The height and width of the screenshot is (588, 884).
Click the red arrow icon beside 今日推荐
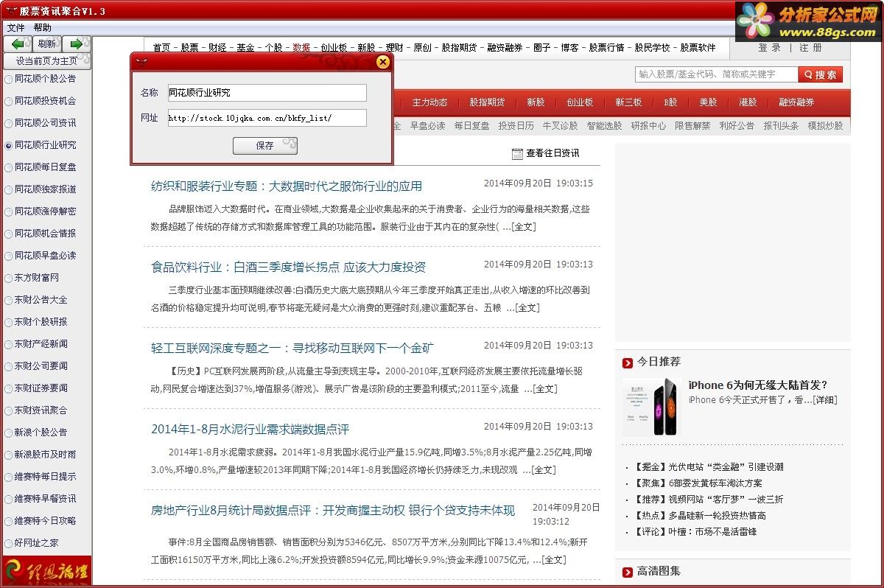(x=628, y=362)
